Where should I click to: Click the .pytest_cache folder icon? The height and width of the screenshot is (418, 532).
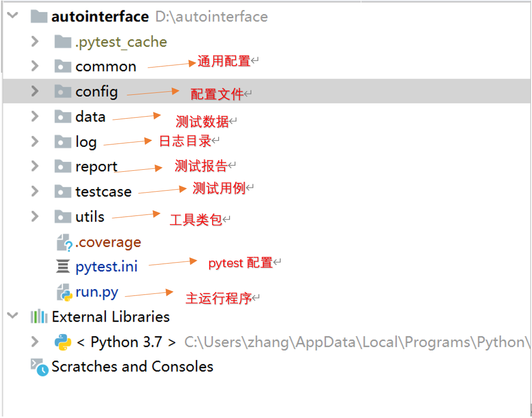pos(63,42)
